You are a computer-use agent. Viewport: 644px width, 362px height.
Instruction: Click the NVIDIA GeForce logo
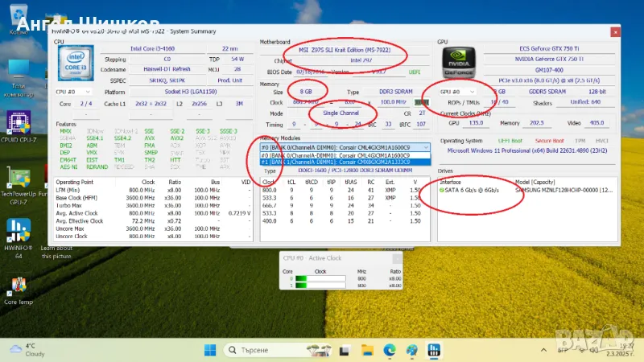460,64
